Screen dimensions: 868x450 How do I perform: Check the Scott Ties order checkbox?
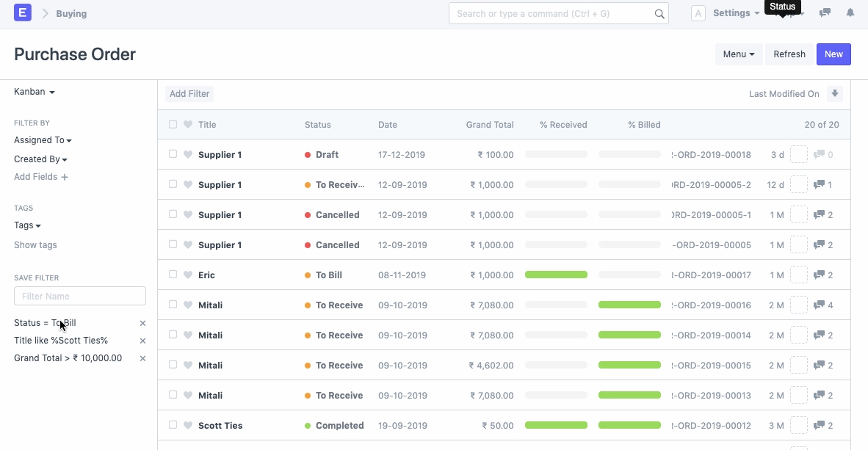[173, 425]
